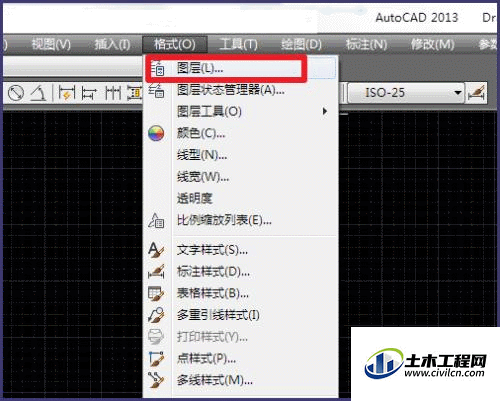Choose 线宽(W)... menu entry
Viewport: 500px width, 401px height.
[240, 177]
